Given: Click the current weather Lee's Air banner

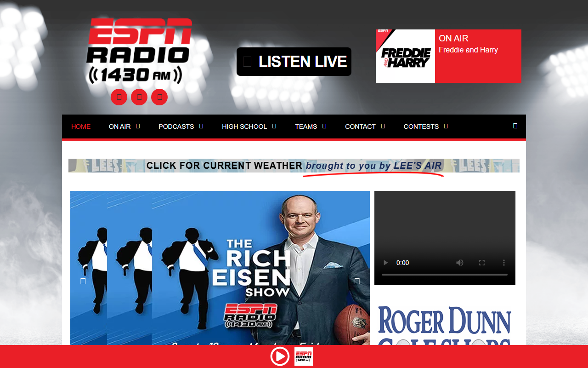Looking at the screenshot, I should point(294,166).
